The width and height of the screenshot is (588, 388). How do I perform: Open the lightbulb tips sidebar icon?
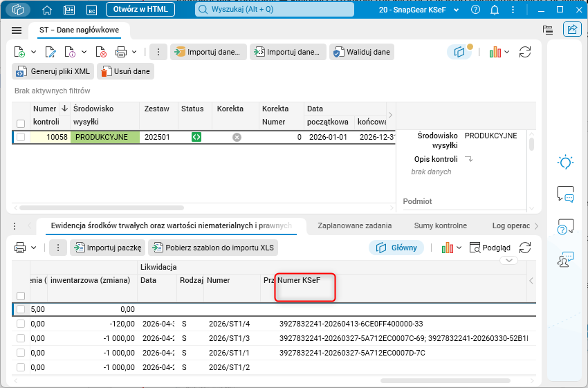(565, 163)
